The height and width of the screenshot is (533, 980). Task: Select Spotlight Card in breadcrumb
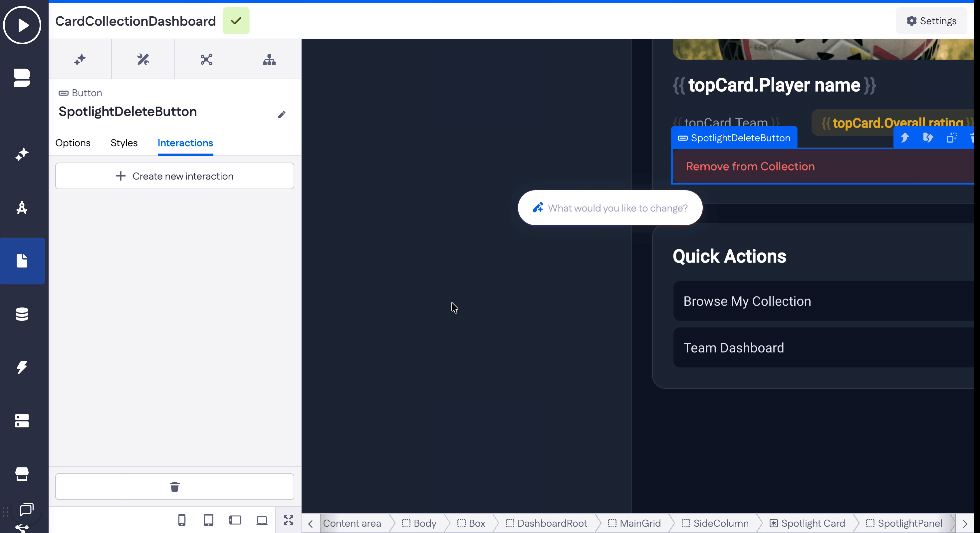tap(807, 523)
